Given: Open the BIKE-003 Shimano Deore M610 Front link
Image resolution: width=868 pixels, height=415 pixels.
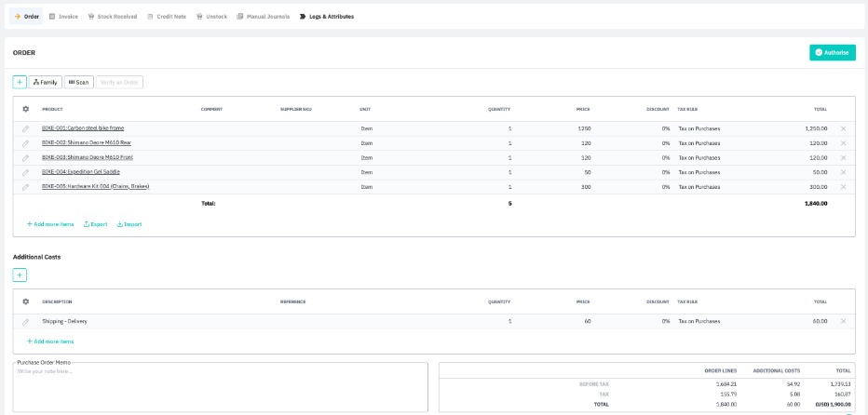Looking at the screenshot, I should pos(87,157).
